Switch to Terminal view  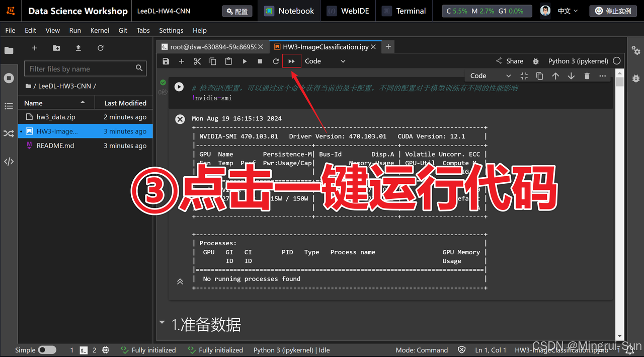(x=404, y=11)
